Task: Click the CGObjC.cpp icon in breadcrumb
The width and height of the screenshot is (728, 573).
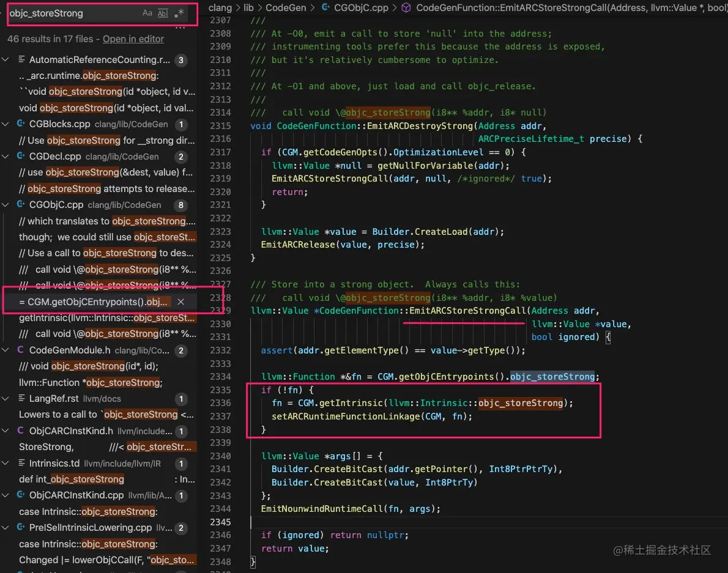Action: [x=326, y=7]
